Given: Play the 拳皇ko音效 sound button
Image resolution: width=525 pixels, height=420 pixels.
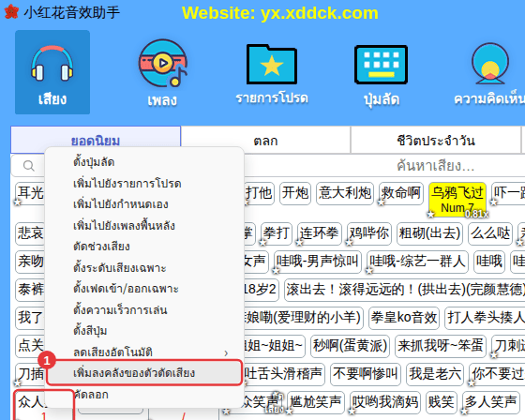Looking at the screenshot, I should [x=404, y=318].
